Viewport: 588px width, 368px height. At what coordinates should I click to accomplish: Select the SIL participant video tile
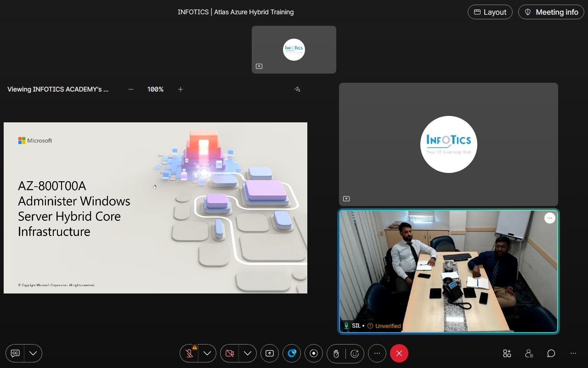click(448, 271)
